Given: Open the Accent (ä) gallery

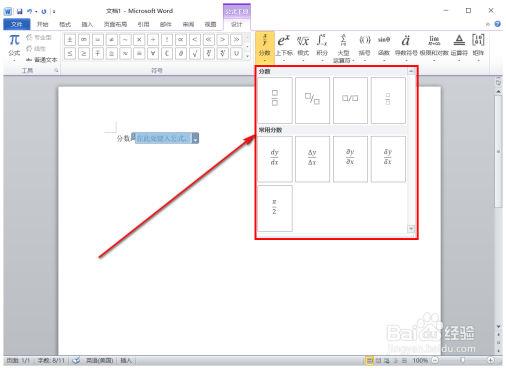Looking at the screenshot, I should [x=406, y=47].
